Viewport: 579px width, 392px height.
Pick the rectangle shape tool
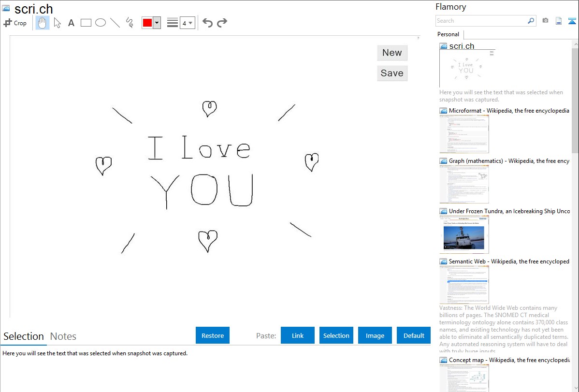click(86, 23)
